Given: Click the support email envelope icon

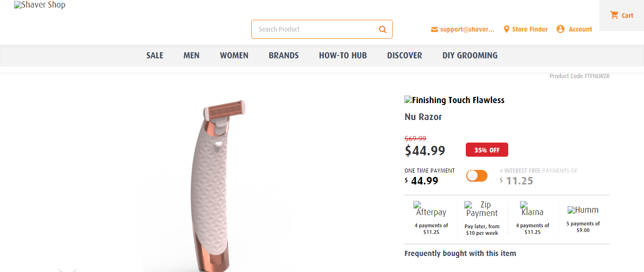Looking at the screenshot, I should (x=434, y=29).
